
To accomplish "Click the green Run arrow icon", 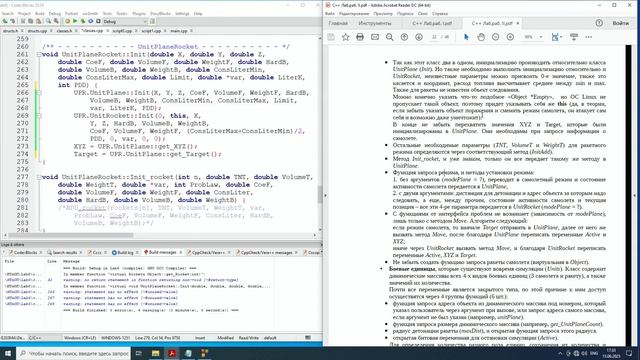I will tap(75, 21).
